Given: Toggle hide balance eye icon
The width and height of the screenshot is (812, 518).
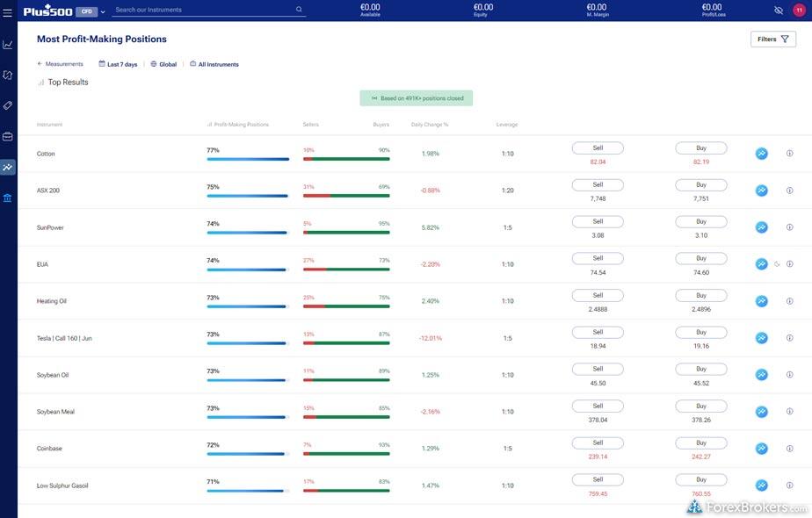Looking at the screenshot, I should 778,11.
